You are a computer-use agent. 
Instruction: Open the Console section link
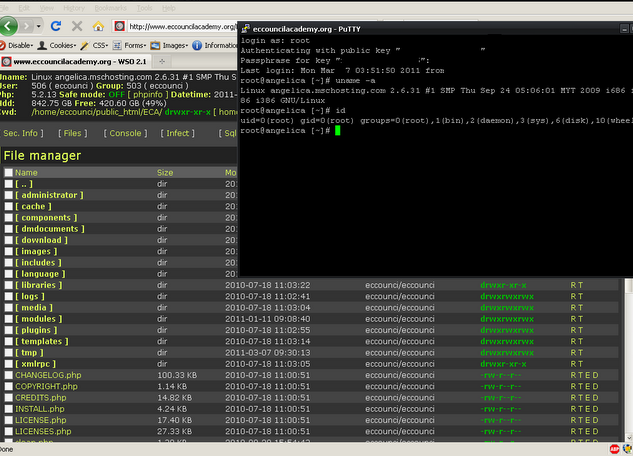pyautogui.click(x=125, y=133)
